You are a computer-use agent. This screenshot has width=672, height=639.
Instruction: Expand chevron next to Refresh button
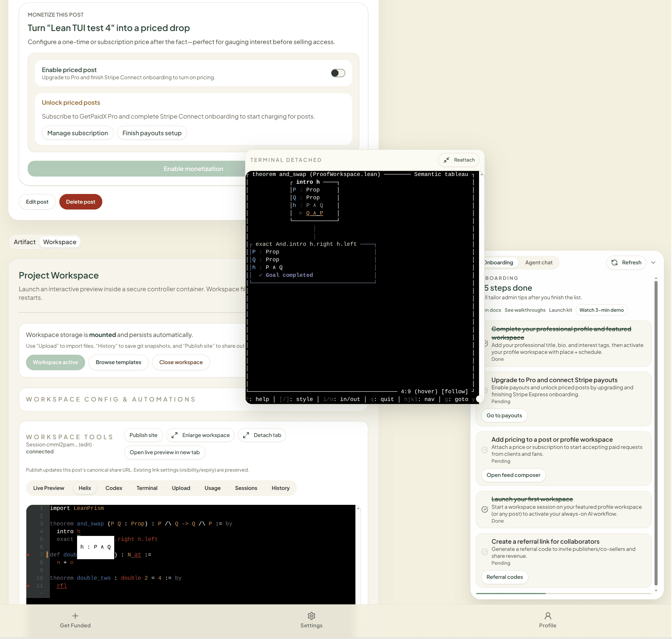point(654,263)
